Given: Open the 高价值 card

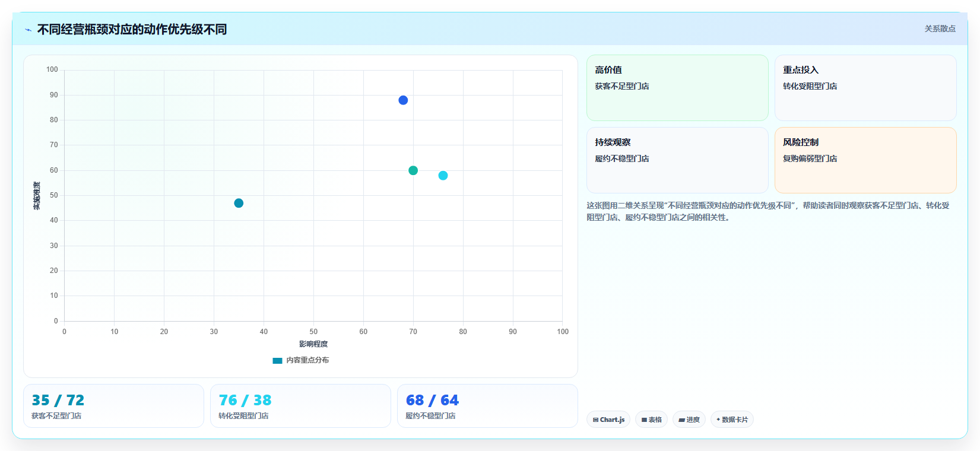Looking at the screenshot, I should click(x=677, y=88).
